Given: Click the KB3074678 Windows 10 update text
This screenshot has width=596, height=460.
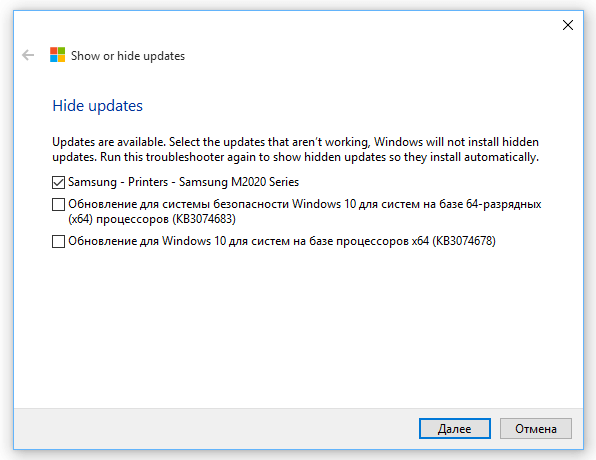Looking at the screenshot, I should pos(282,241).
